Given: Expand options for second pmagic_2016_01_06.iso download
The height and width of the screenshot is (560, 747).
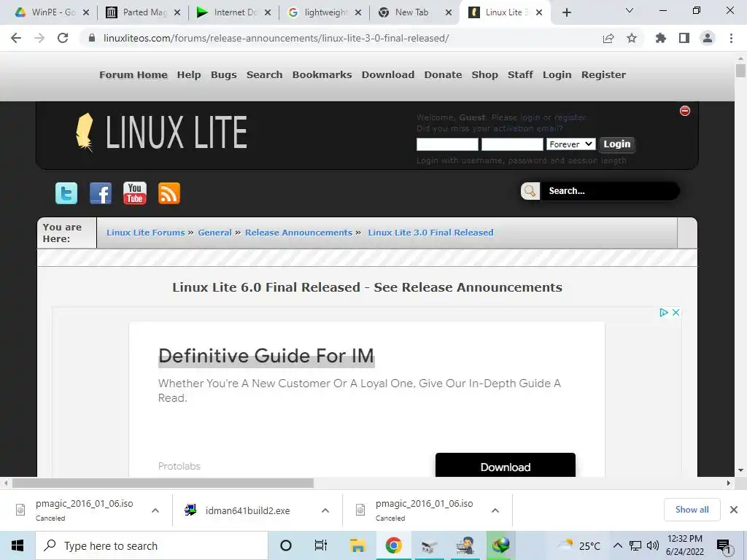Looking at the screenshot, I should 495,510.
